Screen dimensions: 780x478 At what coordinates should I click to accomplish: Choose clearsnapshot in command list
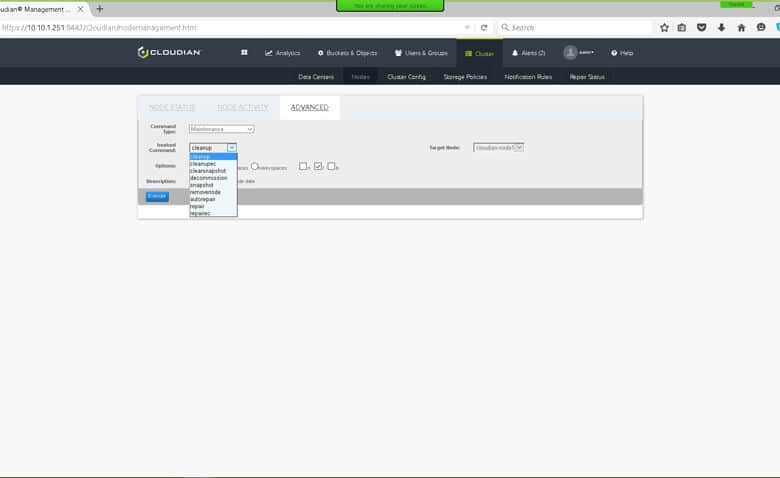213,171
